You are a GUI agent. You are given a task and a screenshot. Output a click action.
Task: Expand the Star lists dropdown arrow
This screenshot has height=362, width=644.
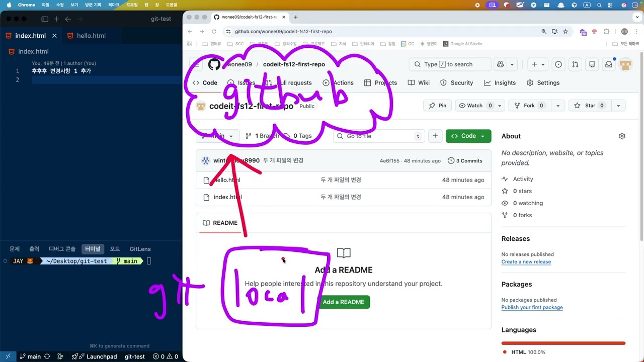click(x=618, y=106)
